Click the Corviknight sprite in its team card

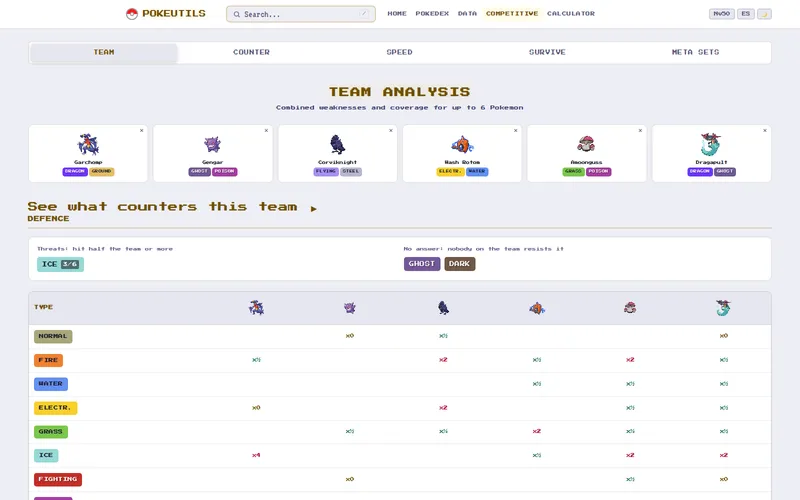coord(337,144)
